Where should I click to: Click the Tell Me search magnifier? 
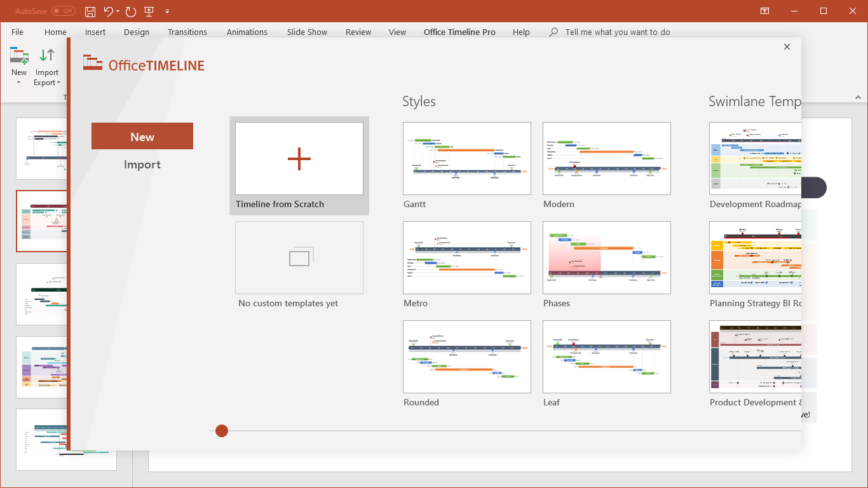[552, 32]
